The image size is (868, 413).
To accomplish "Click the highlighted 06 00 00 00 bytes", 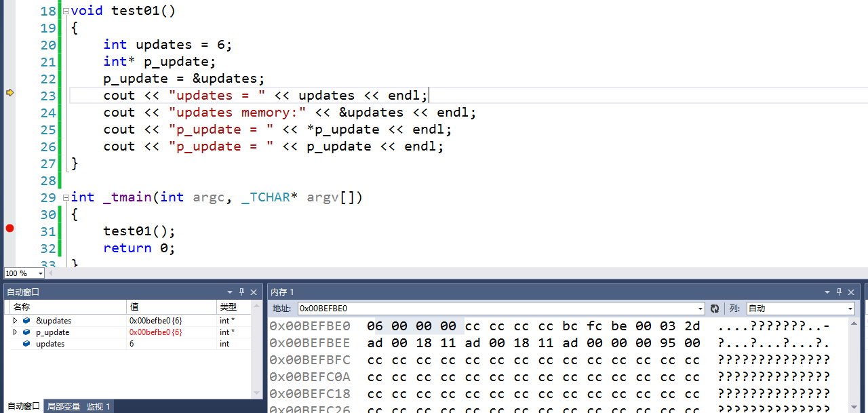I will tap(412, 326).
